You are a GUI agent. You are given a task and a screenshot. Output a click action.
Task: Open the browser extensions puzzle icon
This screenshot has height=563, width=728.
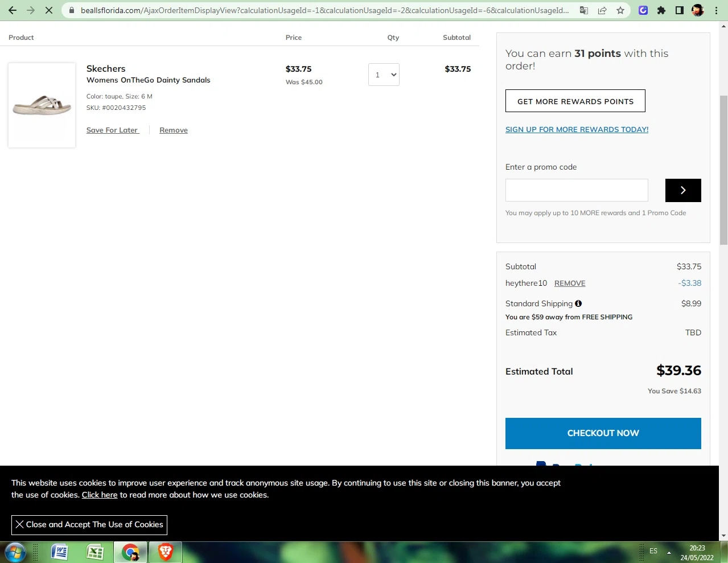point(661,10)
